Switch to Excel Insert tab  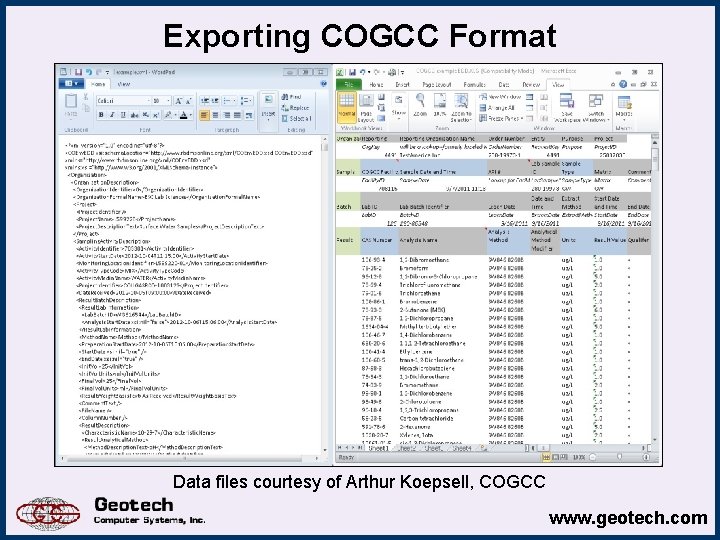(x=402, y=84)
